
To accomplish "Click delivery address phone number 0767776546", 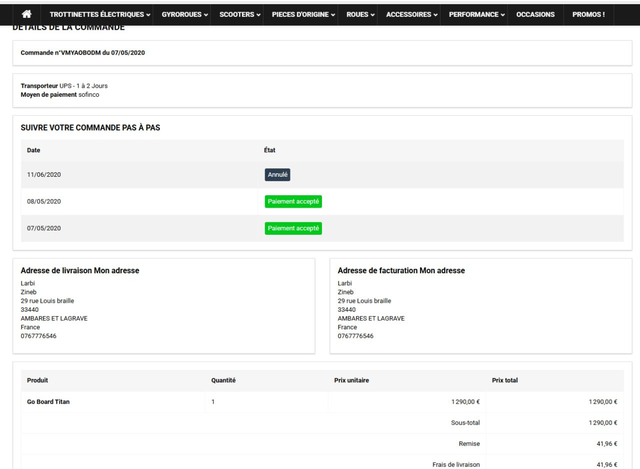I will (39, 336).
